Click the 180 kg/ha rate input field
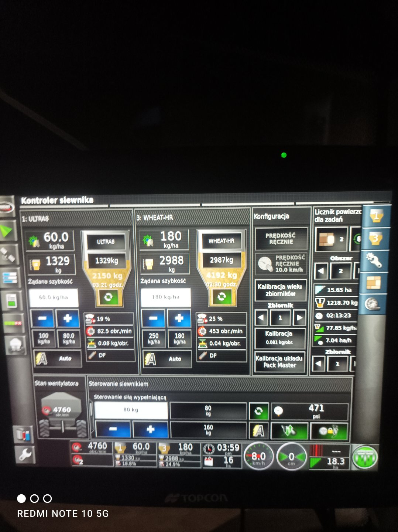This screenshot has height=532, width=398. tap(166, 297)
